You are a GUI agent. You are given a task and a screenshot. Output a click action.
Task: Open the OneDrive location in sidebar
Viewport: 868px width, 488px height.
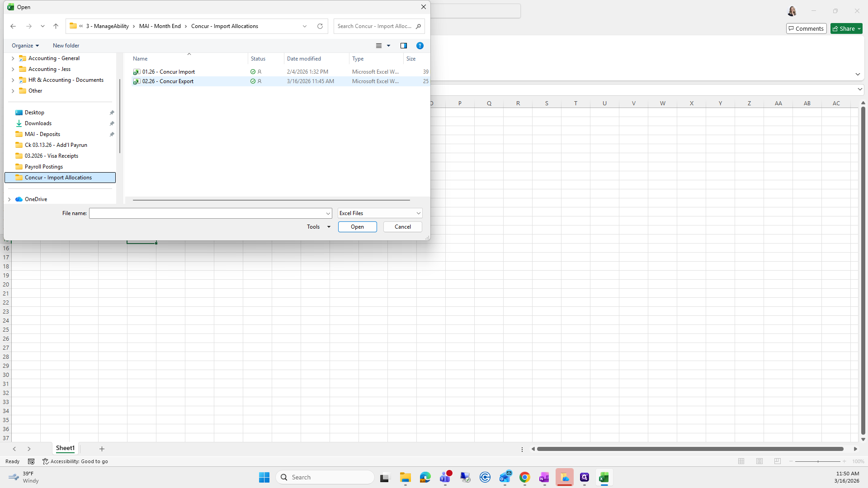point(36,199)
